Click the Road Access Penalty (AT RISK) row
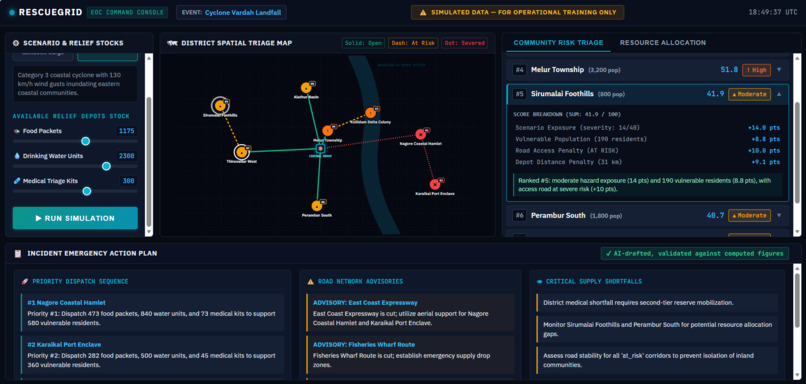This screenshot has height=384, width=806. (647, 151)
